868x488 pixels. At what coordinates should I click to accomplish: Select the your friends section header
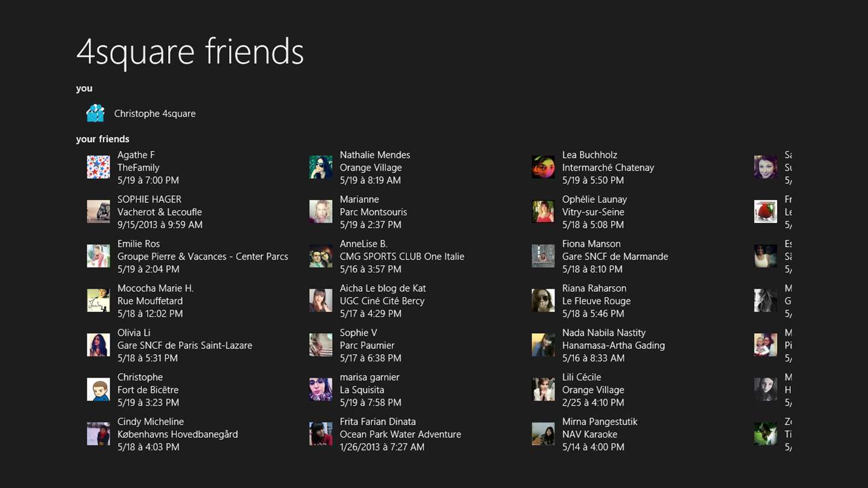coord(102,139)
